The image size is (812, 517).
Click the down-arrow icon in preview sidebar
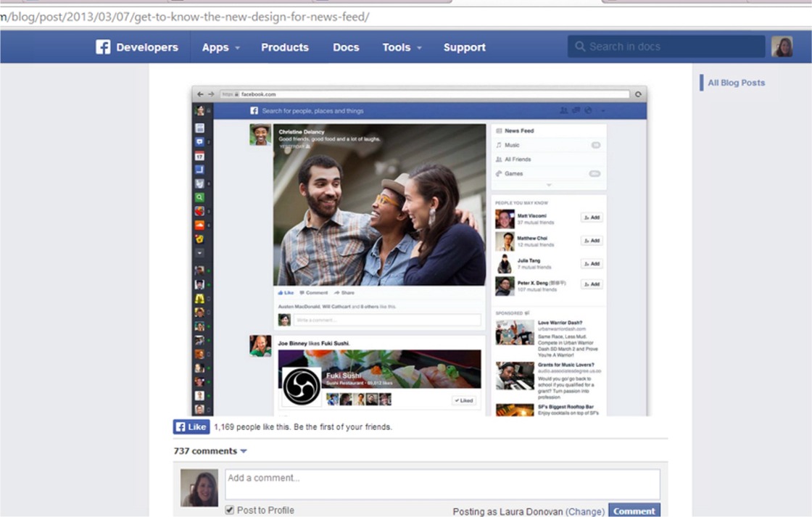click(x=199, y=253)
